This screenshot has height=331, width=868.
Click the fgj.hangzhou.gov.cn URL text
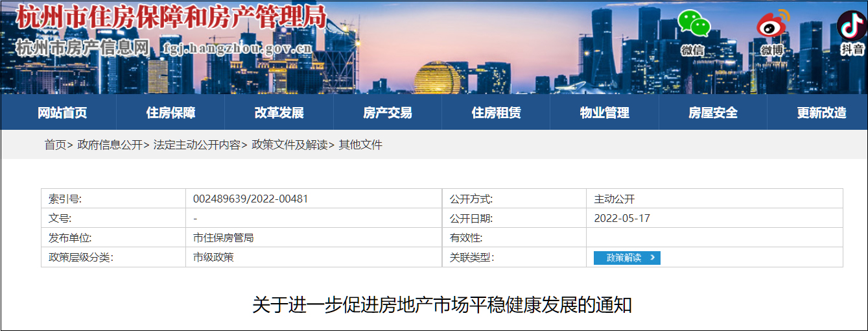(238, 48)
